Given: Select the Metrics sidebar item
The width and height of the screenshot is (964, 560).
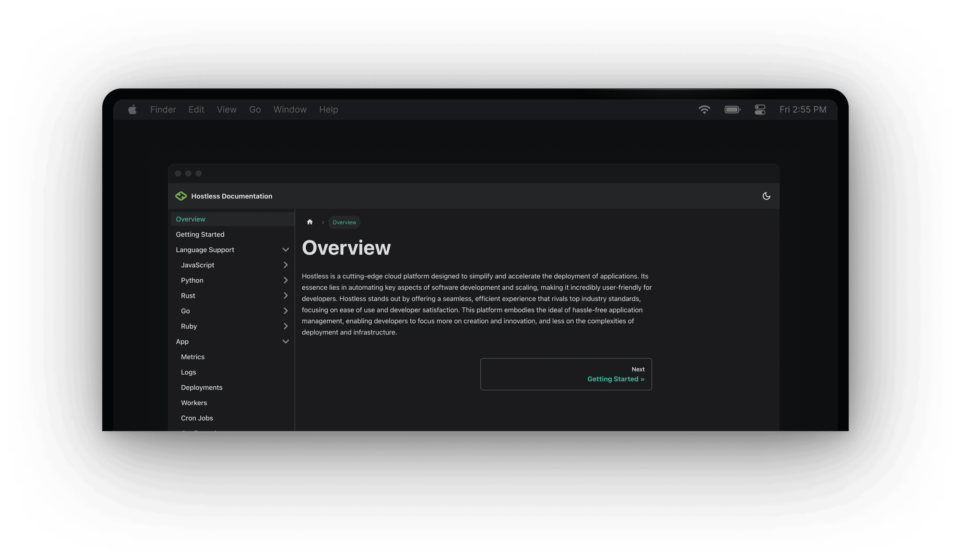Looking at the screenshot, I should pyautogui.click(x=193, y=357).
